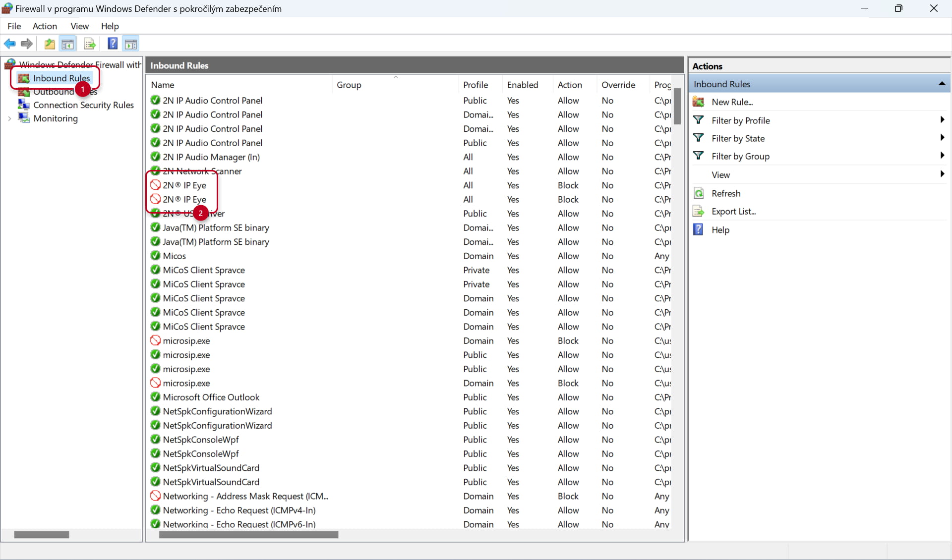Click the Back arrow toolbar icon
The width and height of the screenshot is (952, 560).
pos(10,44)
